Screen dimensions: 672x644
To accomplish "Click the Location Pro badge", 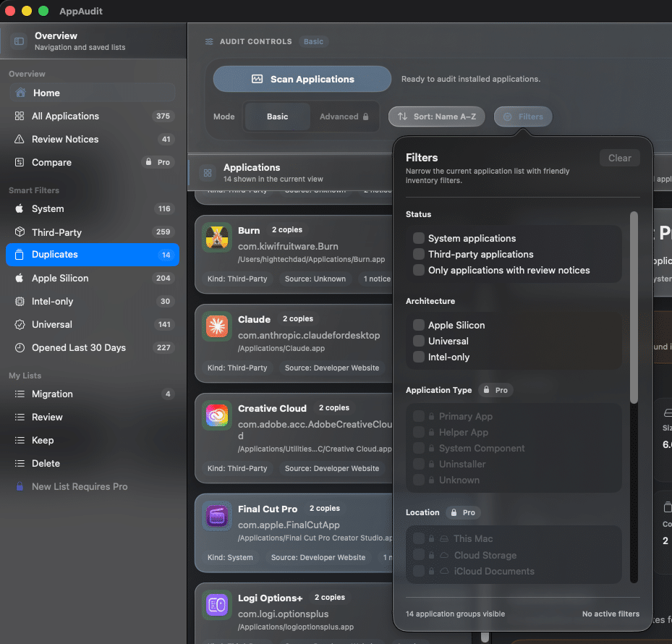I will [463, 512].
